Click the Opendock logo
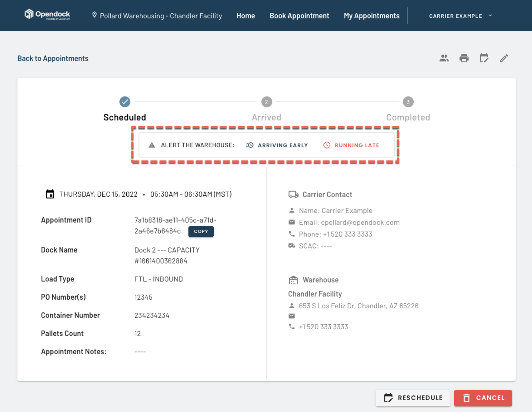Screen dimensions: 532x412 [x=47, y=14]
